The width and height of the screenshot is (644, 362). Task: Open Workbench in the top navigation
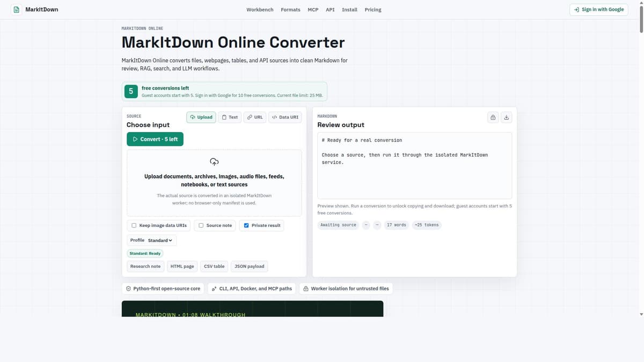point(260,10)
